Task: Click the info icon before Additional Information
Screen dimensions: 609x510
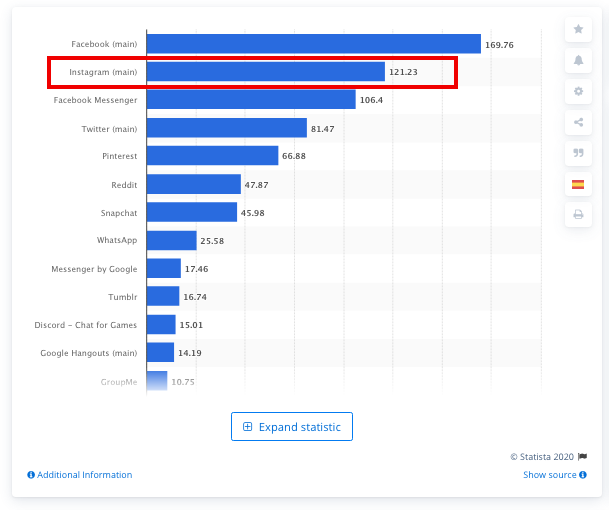Action: tap(31, 475)
